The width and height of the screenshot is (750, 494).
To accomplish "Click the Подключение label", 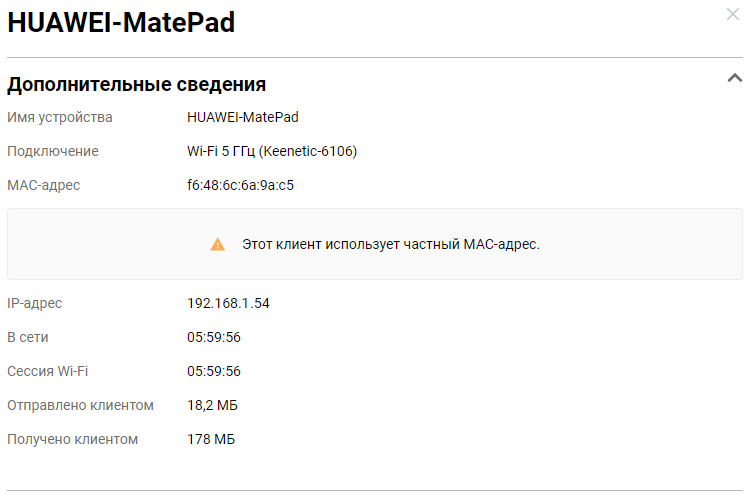I will coord(53,151).
